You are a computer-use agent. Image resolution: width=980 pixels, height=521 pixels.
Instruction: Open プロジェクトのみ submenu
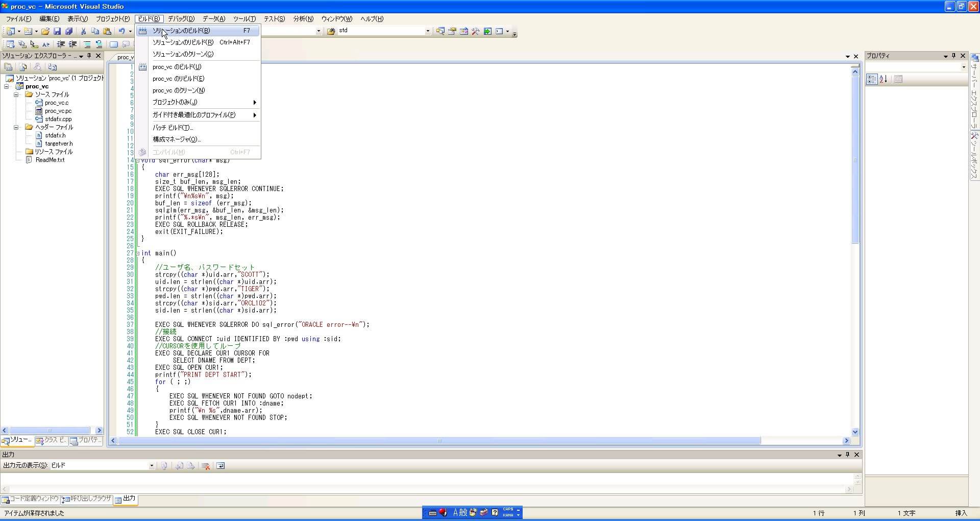point(199,102)
